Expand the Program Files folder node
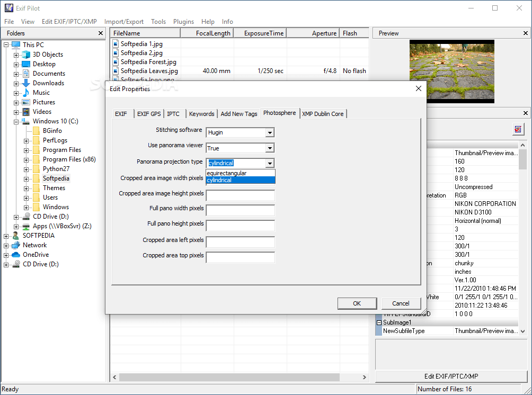This screenshot has height=395, width=532. point(26,150)
